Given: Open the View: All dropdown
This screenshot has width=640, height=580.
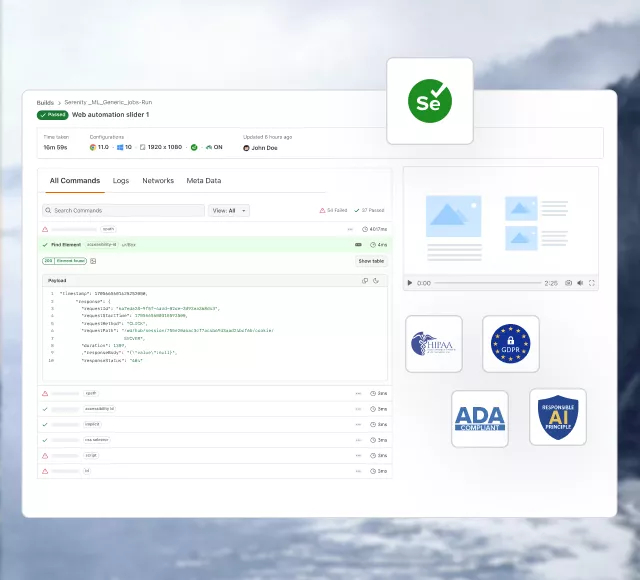Looking at the screenshot, I should click(229, 211).
